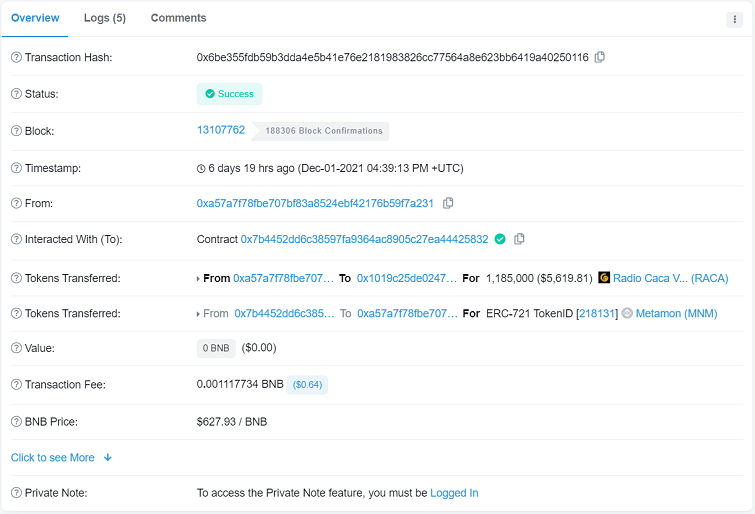Click the $0.64 transaction fee badge
755x514 pixels.
[307, 384]
